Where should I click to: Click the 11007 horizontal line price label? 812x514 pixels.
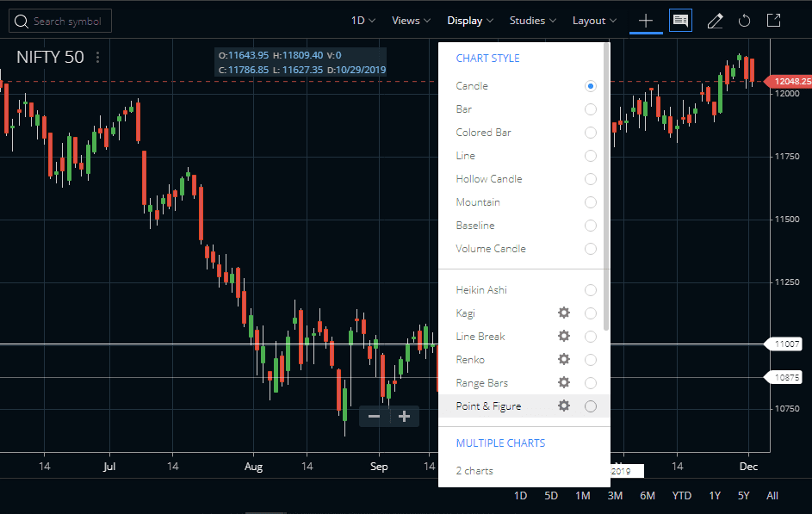[x=784, y=344]
